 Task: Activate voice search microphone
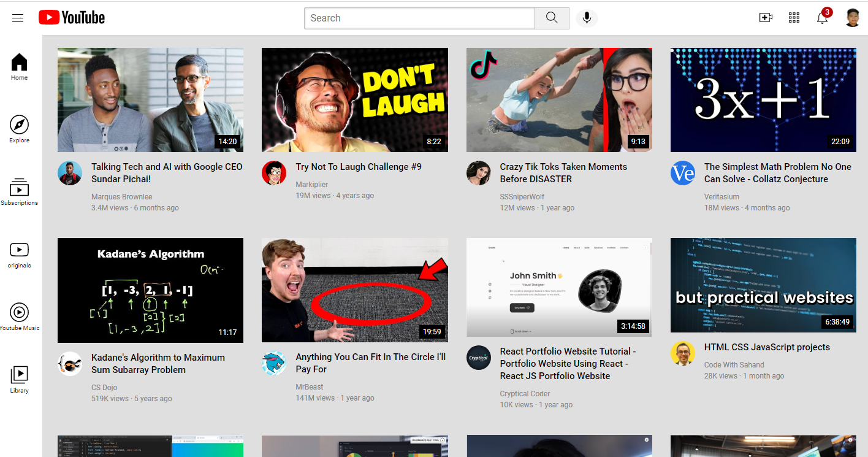pos(587,18)
